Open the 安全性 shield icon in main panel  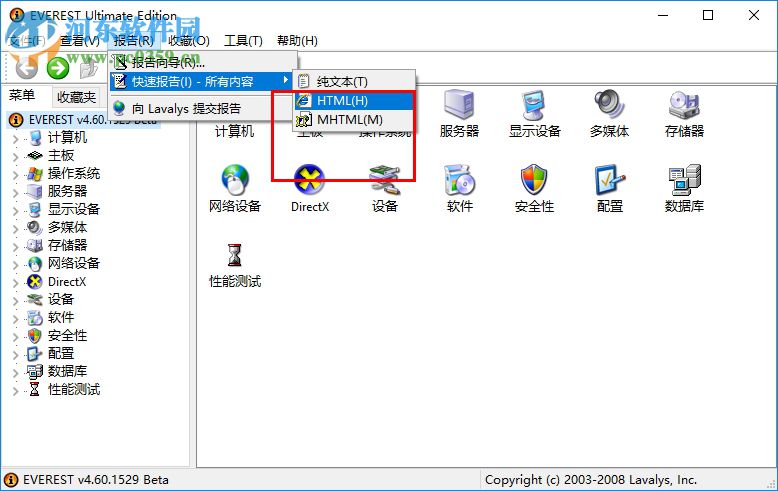click(x=534, y=180)
